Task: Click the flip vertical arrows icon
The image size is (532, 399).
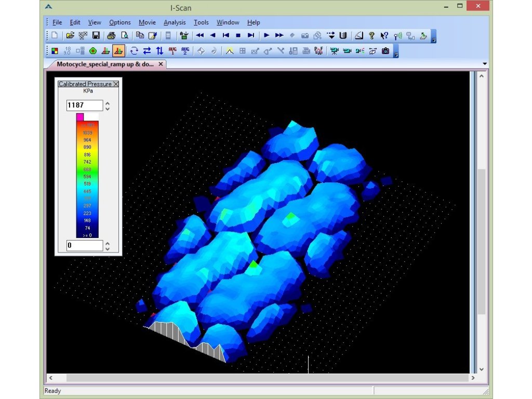Action: point(159,51)
